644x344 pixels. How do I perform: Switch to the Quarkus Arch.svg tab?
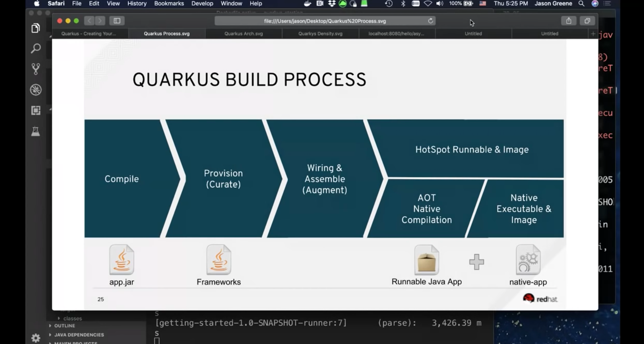(243, 34)
